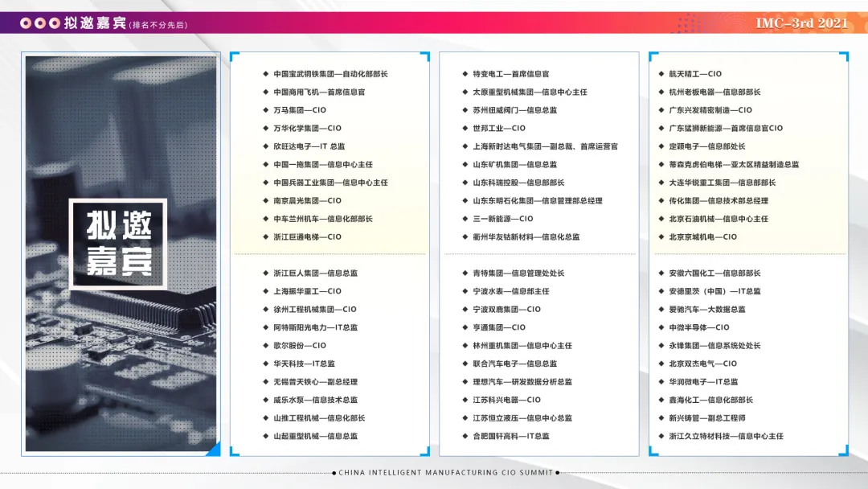Select 浙江久立特材科技—信息中心主任 entry
This screenshot has height=489, width=868.
(x=726, y=436)
